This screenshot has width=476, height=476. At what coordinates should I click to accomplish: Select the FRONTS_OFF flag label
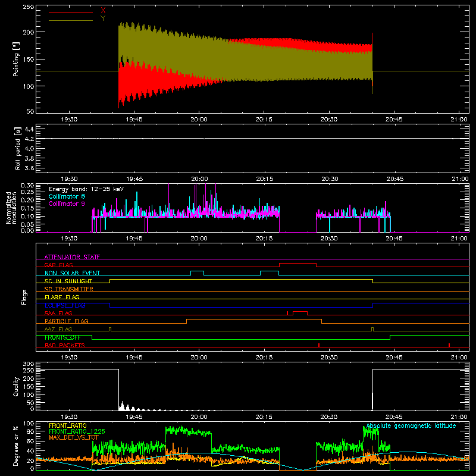click(62, 337)
